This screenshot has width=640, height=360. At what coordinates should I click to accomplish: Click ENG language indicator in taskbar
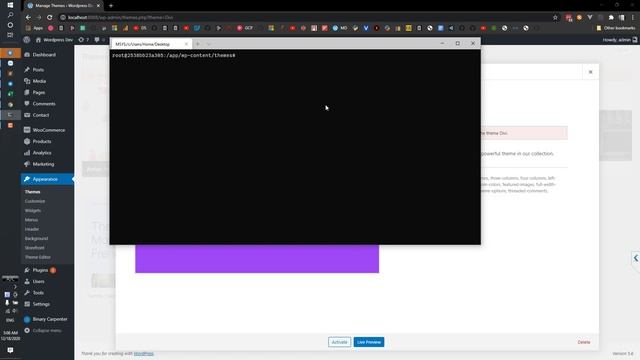tap(10, 320)
